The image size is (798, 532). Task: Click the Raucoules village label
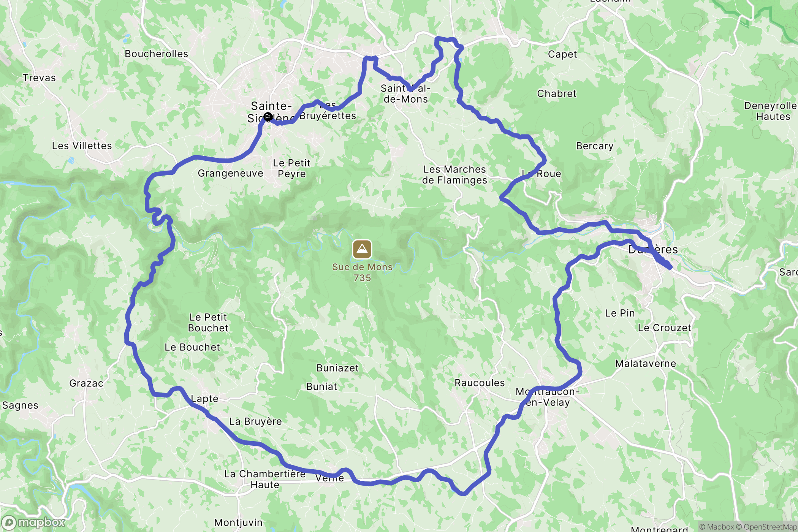click(480, 383)
